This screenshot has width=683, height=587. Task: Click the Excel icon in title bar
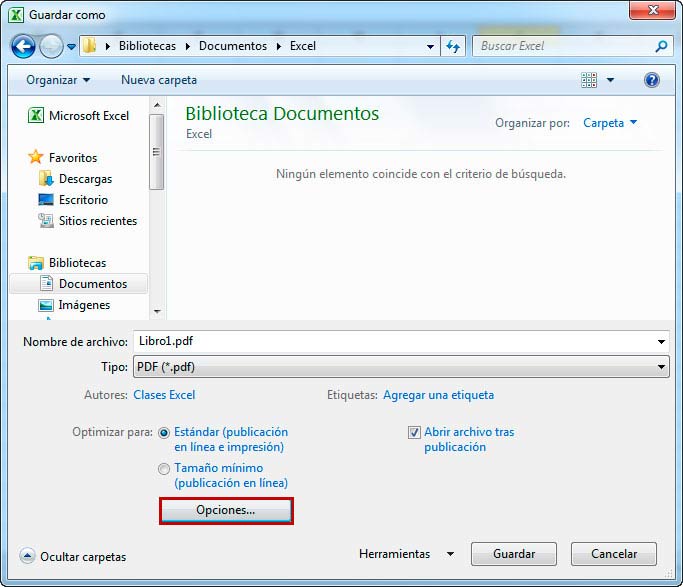pos(16,15)
